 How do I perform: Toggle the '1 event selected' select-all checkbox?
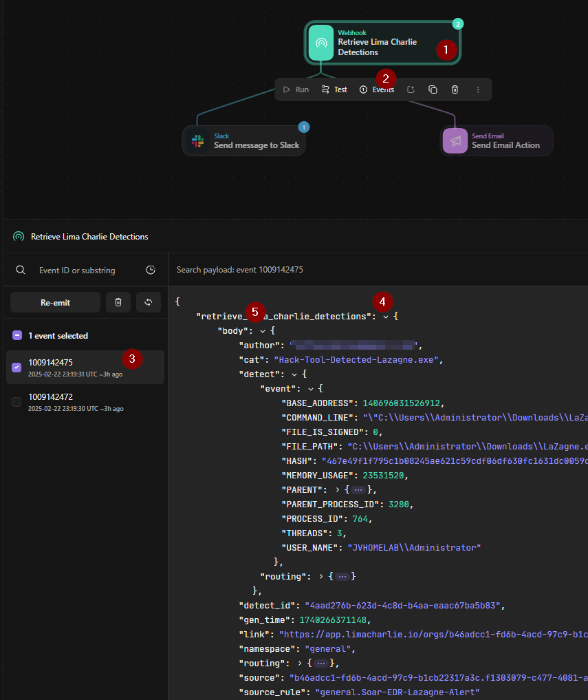[x=17, y=335]
